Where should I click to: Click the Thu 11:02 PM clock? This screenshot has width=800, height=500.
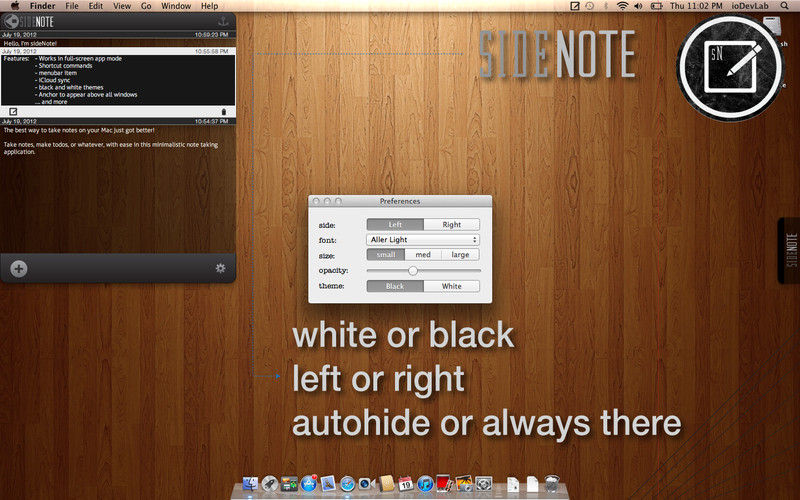click(x=696, y=6)
